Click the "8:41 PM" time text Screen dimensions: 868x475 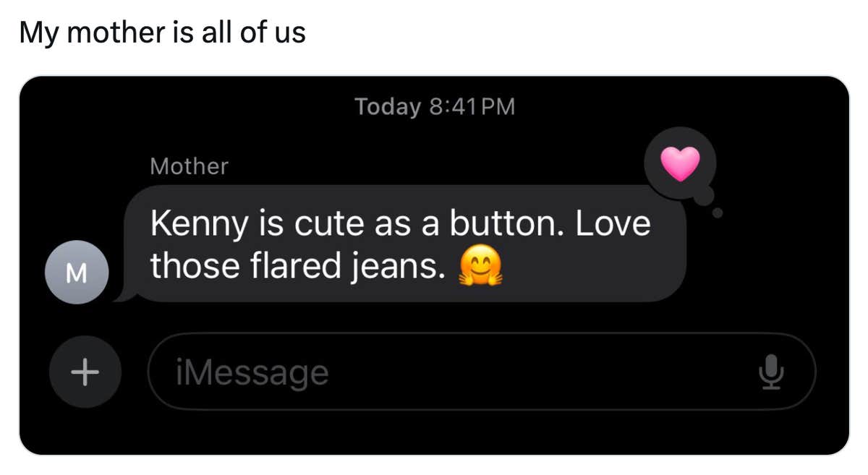(x=472, y=107)
